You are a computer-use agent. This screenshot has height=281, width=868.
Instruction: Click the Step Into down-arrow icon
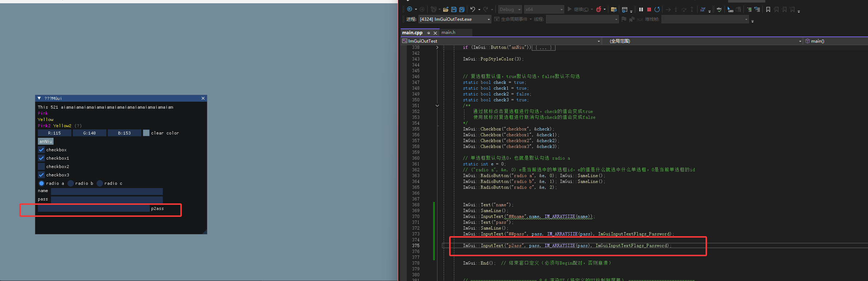pyautogui.click(x=676, y=9)
